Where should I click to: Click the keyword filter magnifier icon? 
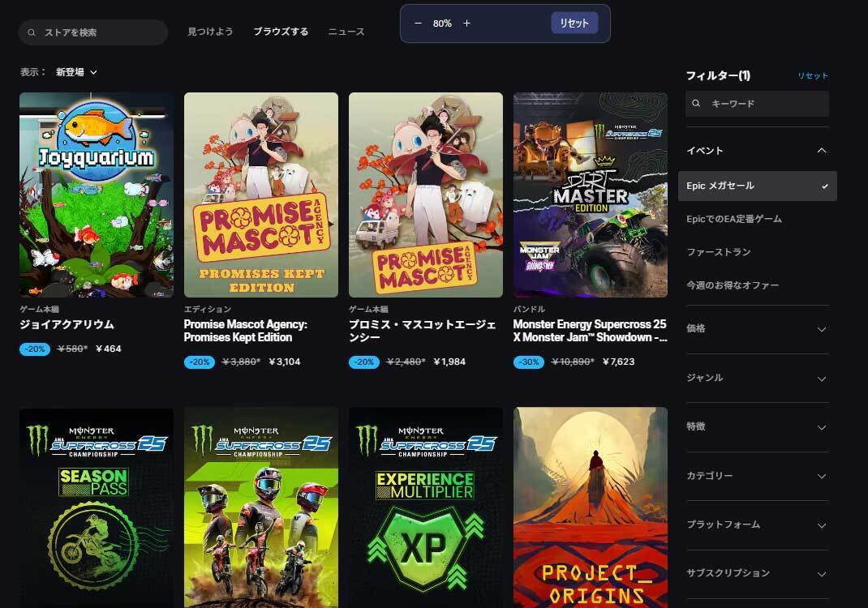pos(696,104)
